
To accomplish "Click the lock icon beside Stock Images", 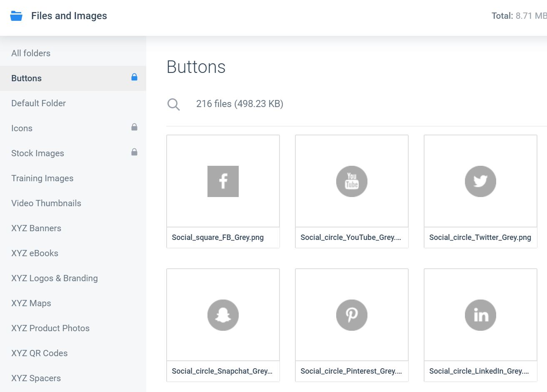I will pyautogui.click(x=134, y=152).
